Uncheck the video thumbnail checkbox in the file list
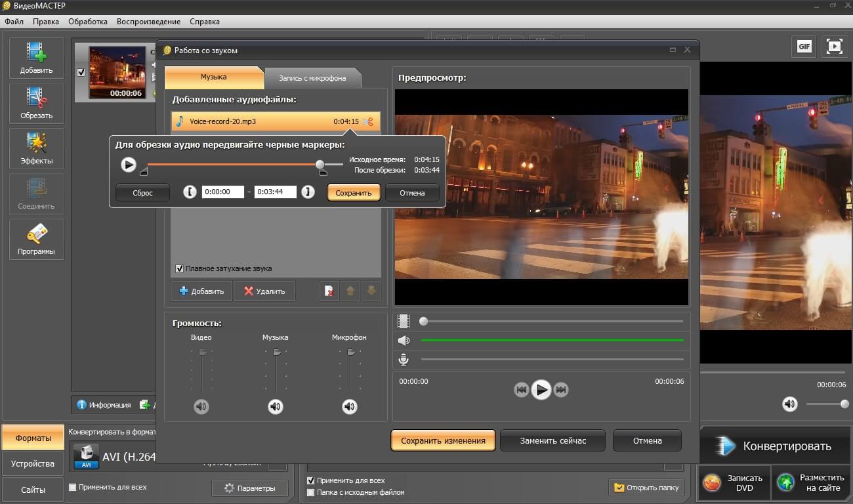The width and height of the screenshot is (853, 504). click(x=81, y=73)
